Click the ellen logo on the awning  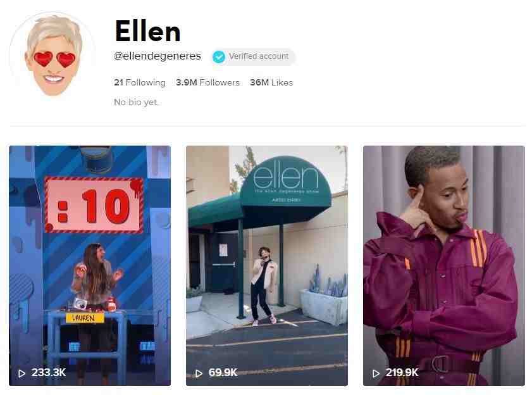click(286, 177)
